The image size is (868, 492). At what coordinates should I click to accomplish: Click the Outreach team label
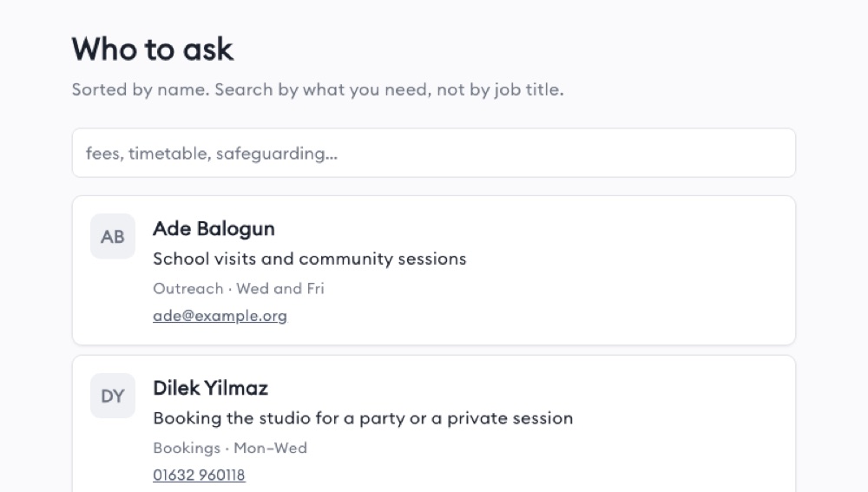tap(188, 288)
